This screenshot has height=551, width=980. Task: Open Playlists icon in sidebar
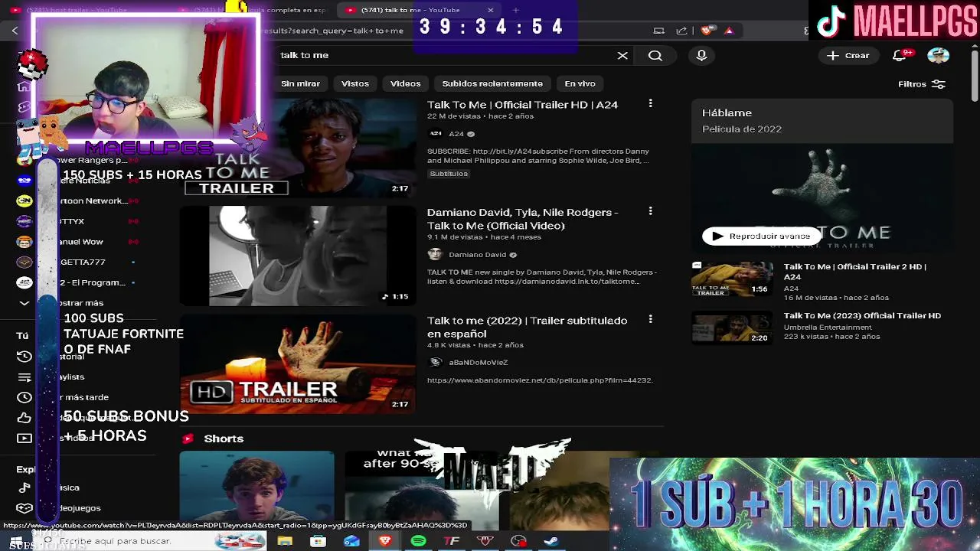24,377
